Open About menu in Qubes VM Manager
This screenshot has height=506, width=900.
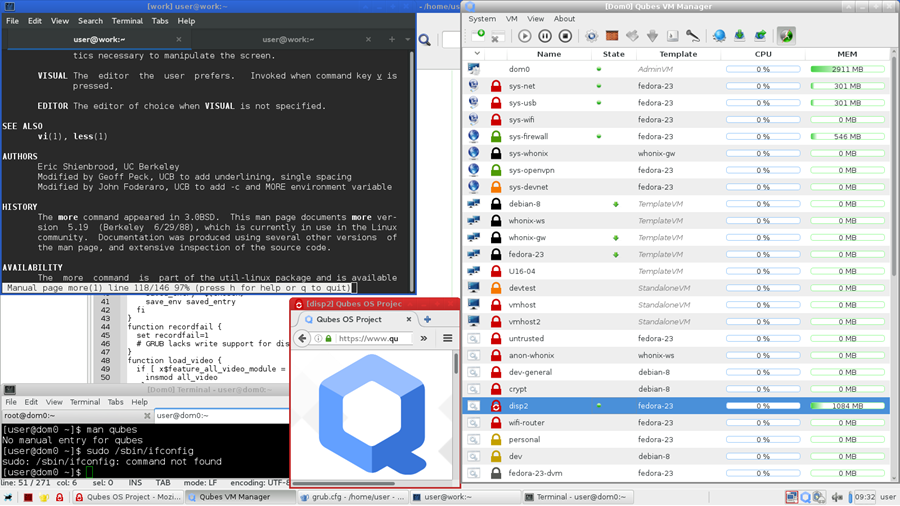pyautogui.click(x=564, y=19)
